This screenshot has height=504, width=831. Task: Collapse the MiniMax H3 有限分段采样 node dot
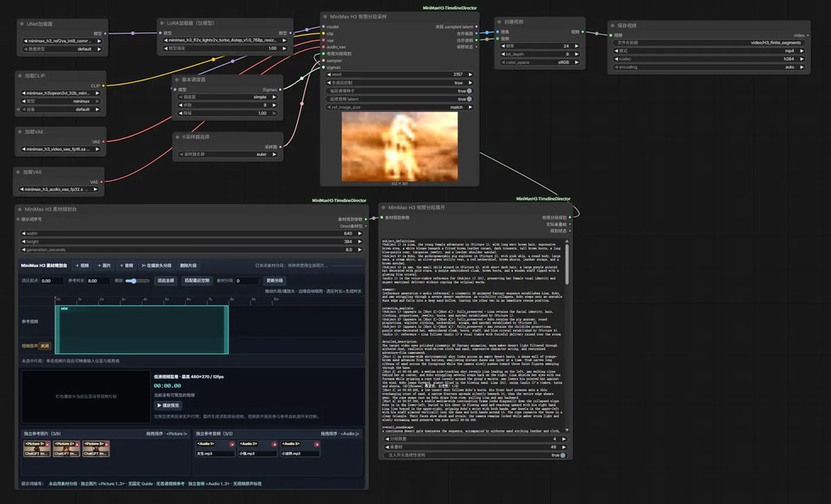point(325,17)
